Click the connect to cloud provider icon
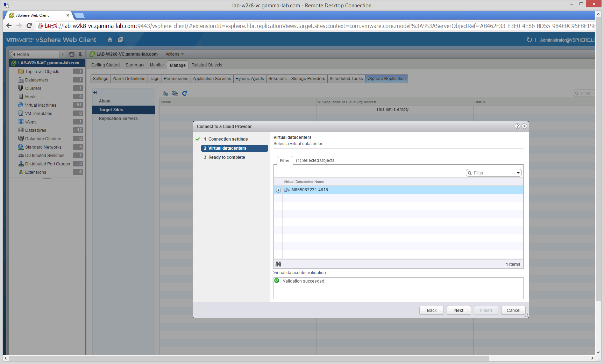Image resolution: width=604 pixels, height=364 pixels. click(x=175, y=93)
